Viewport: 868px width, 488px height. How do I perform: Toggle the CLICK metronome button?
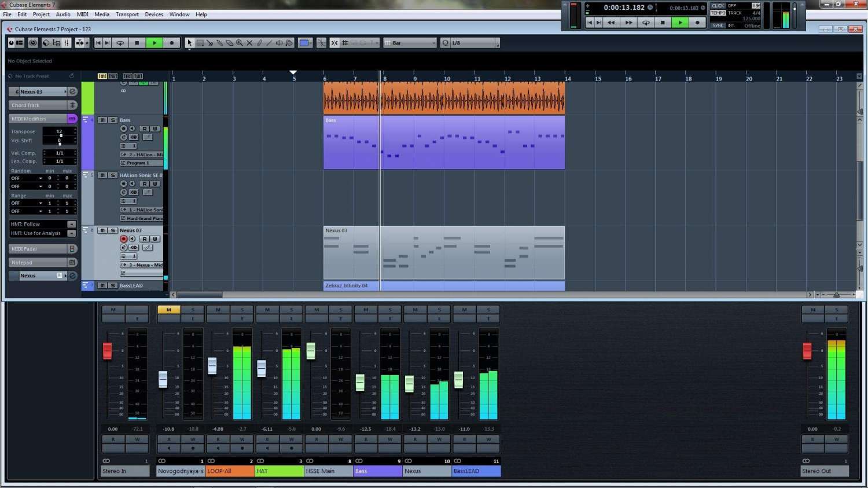718,6
